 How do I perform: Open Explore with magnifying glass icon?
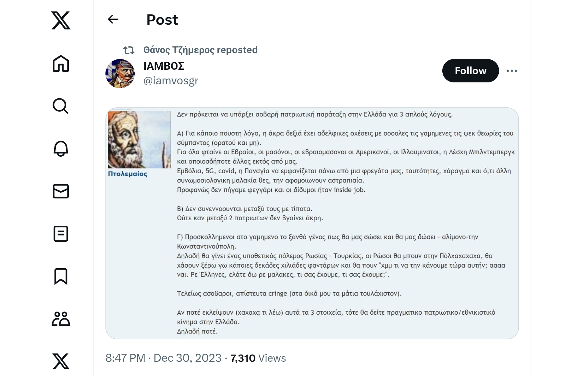click(x=61, y=106)
